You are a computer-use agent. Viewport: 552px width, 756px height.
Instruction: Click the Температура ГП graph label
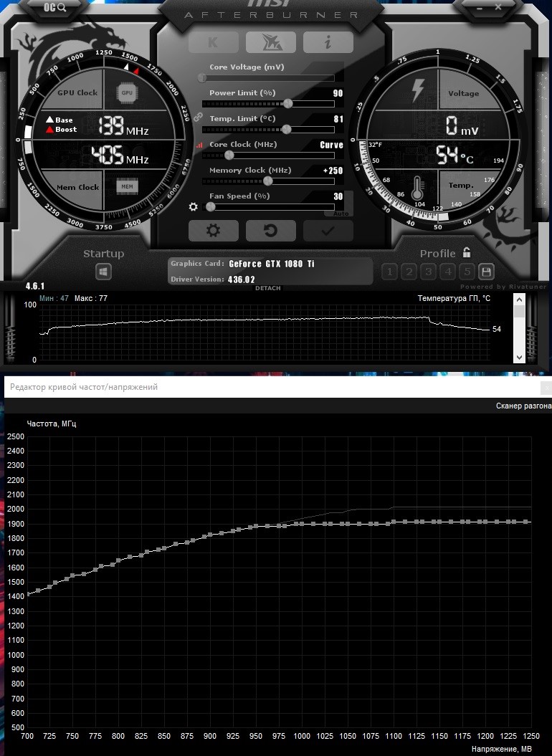[454, 298]
